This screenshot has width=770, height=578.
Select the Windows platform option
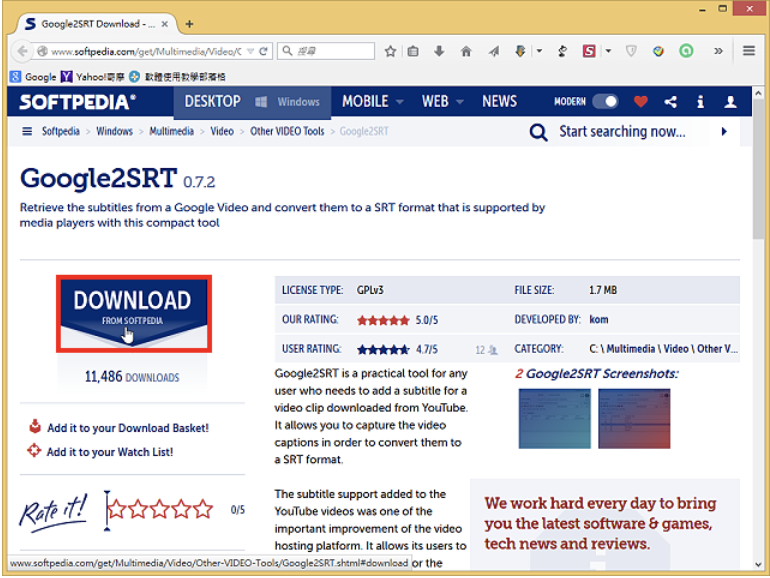point(288,102)
